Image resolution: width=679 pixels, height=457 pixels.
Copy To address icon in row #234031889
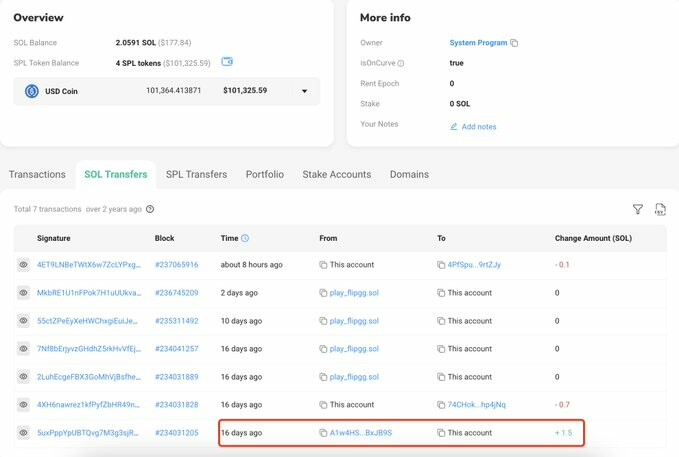point(441,377)
